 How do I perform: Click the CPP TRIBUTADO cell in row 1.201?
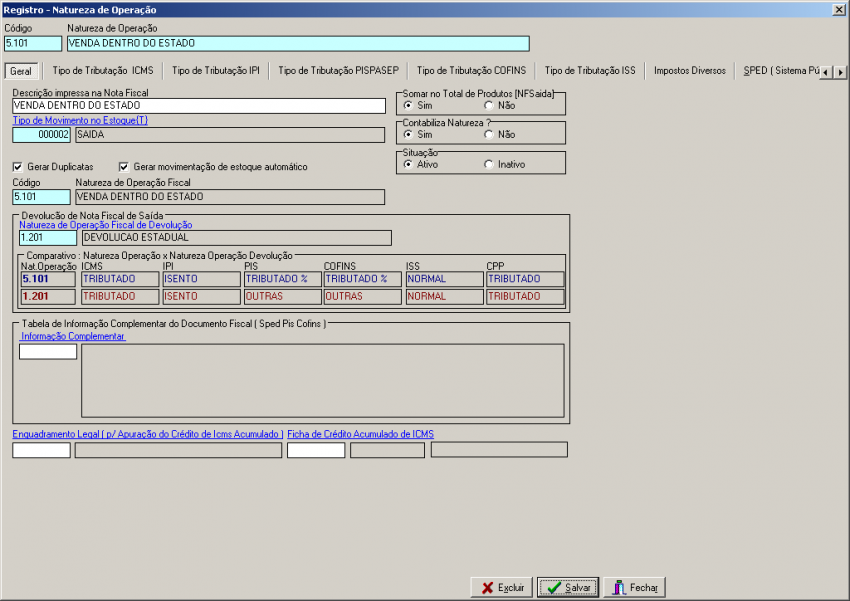pos(525,296)
